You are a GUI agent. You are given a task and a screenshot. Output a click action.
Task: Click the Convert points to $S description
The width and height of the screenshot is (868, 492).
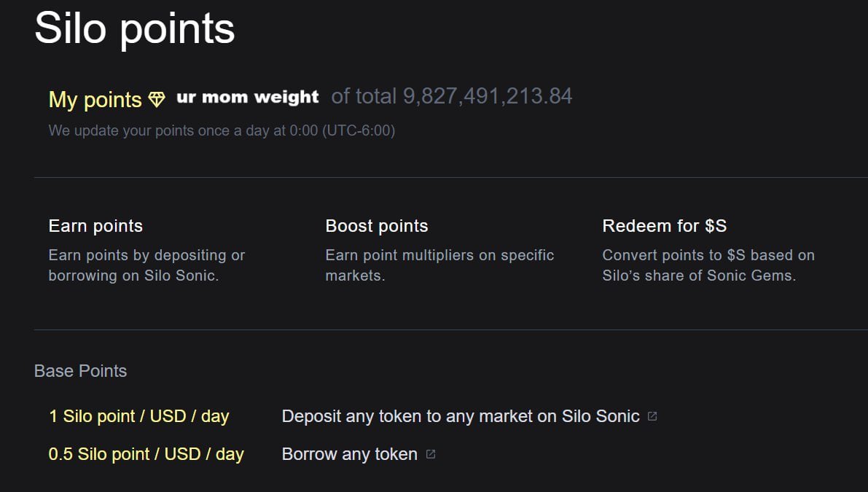(x=708, y=265)
